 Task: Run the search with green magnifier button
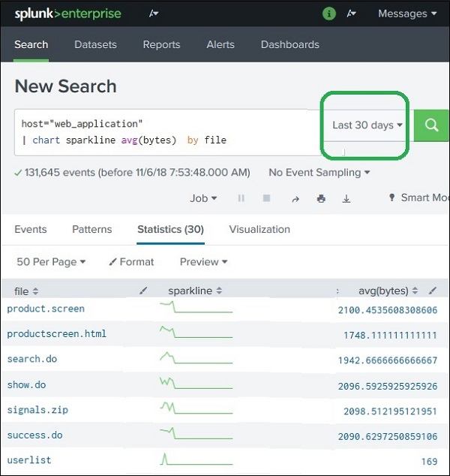click(432, 125)
